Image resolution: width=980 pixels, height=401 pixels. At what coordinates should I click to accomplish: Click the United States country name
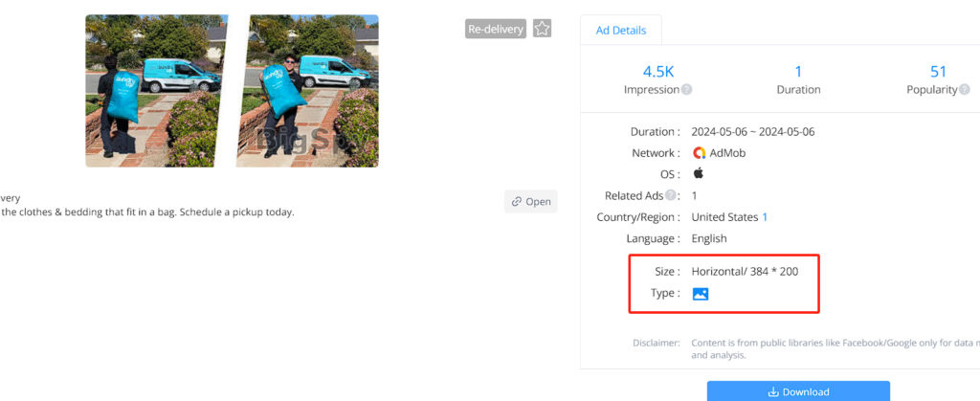tap(724, 217)
